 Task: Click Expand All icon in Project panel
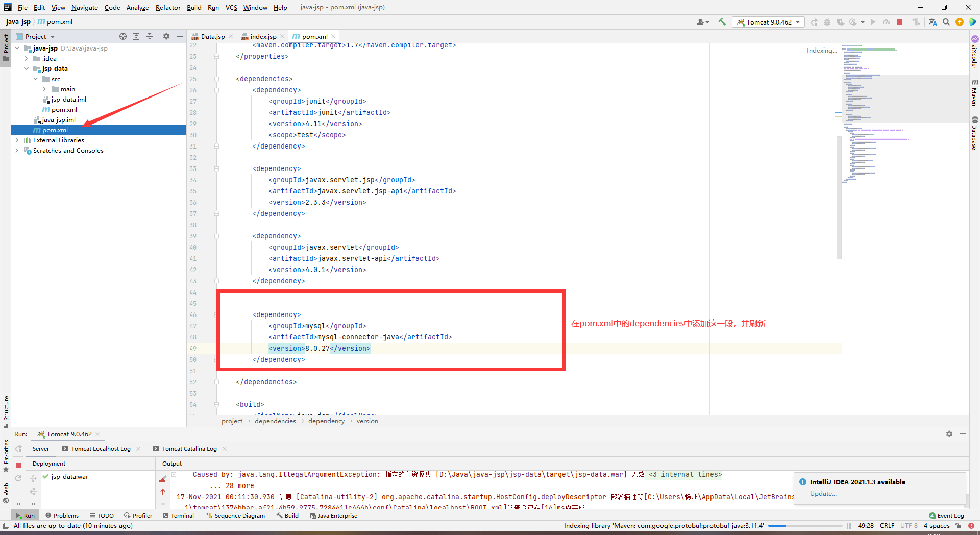136,36
